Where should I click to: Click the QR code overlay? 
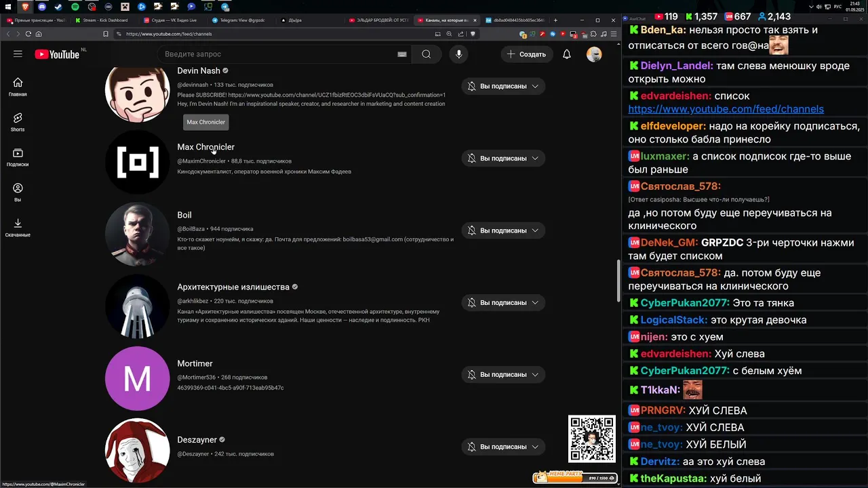592,439
